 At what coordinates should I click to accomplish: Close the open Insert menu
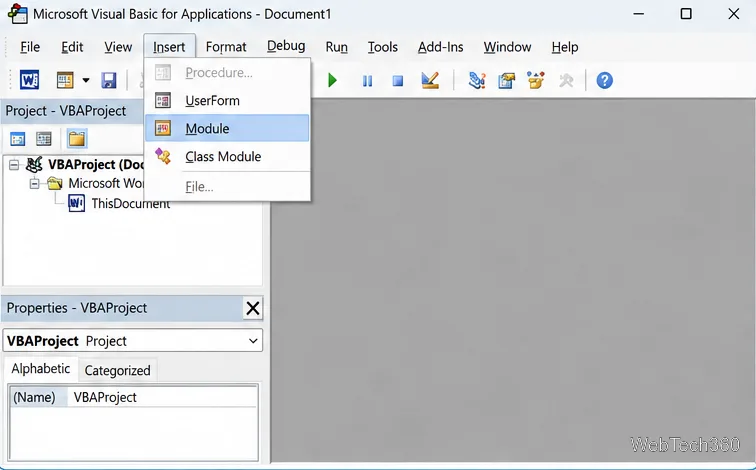(169, 47)
